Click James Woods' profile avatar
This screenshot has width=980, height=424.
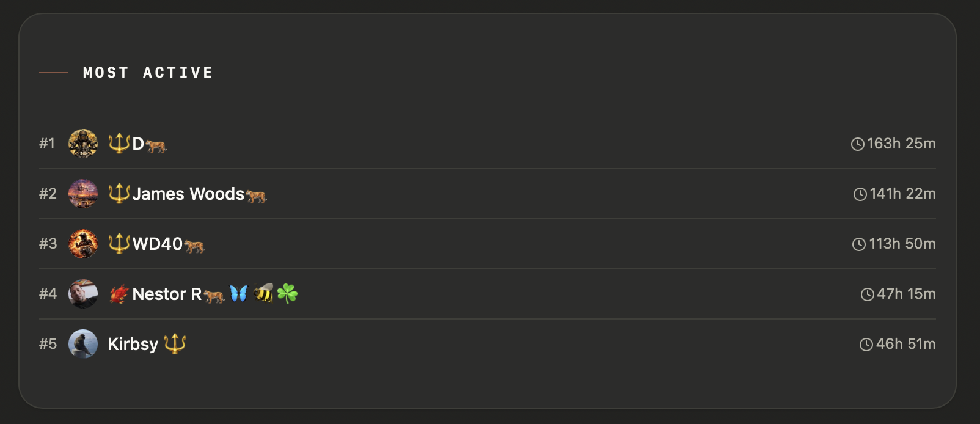pos(83,194)
